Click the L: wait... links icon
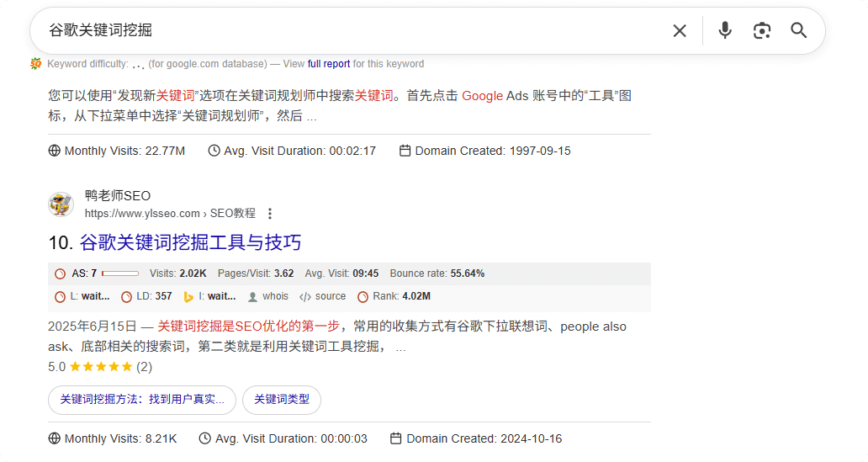This screenshot has width=868, height=462. click(60, 297)
